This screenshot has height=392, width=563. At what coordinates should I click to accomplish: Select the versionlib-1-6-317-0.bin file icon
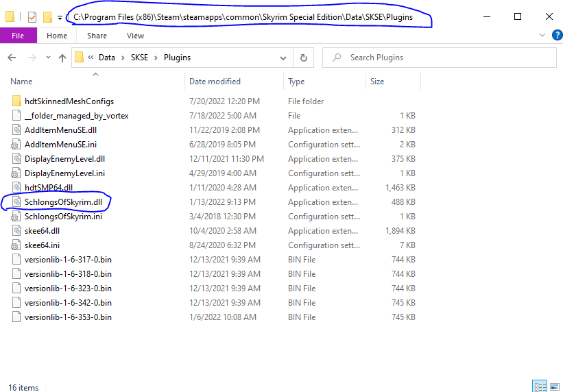click(x=16, y=260)
